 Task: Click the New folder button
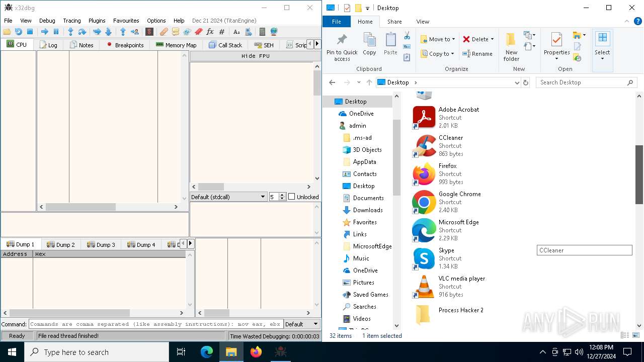click(x=511, y=47)
